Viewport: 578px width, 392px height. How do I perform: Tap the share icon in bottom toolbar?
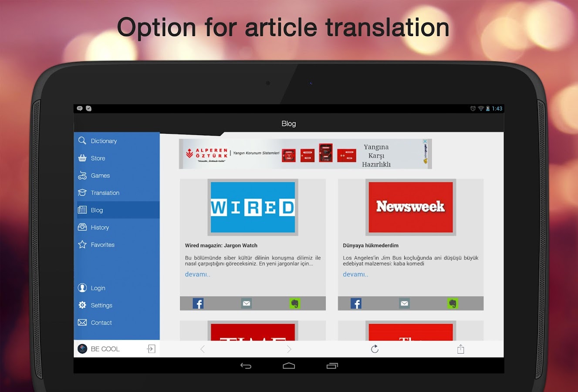coord(461,349)
